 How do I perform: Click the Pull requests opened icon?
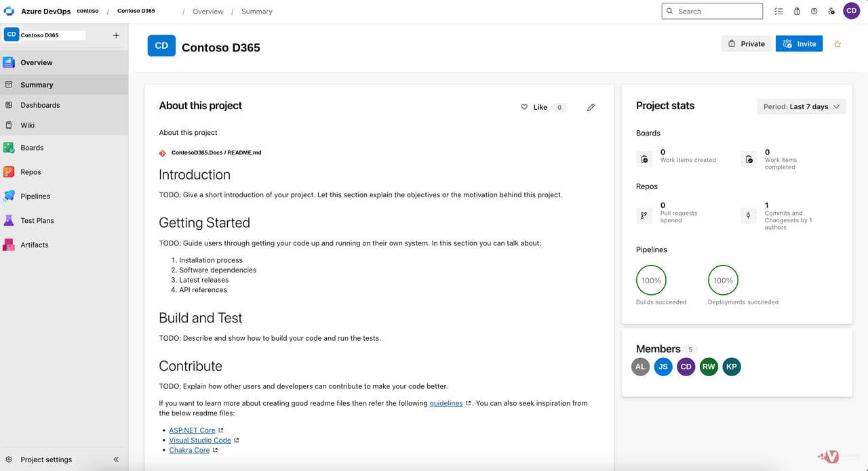pyautogui.click(x=644, y=216)
